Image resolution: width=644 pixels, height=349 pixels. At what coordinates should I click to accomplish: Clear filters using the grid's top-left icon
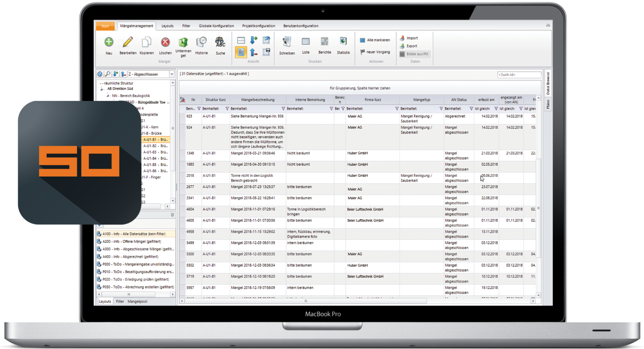pyautogui.click(x=182, y=100)
